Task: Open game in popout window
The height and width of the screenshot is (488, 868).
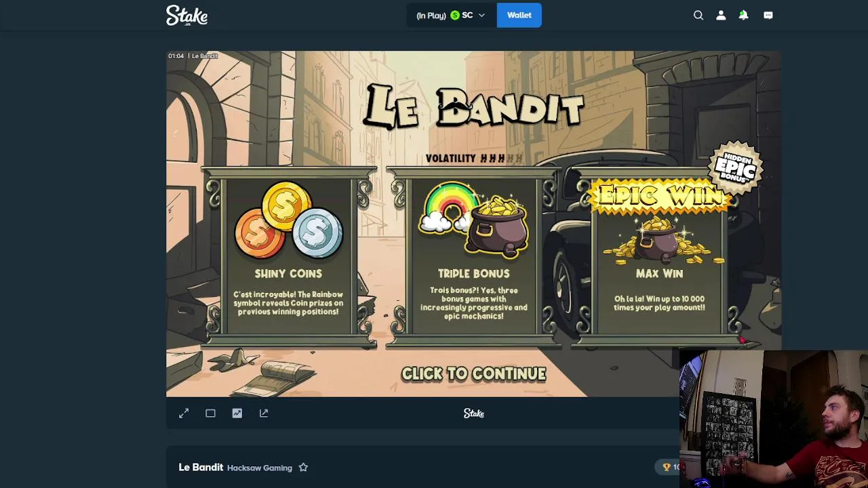Action: pyautogui.click(x=264, y=413)
